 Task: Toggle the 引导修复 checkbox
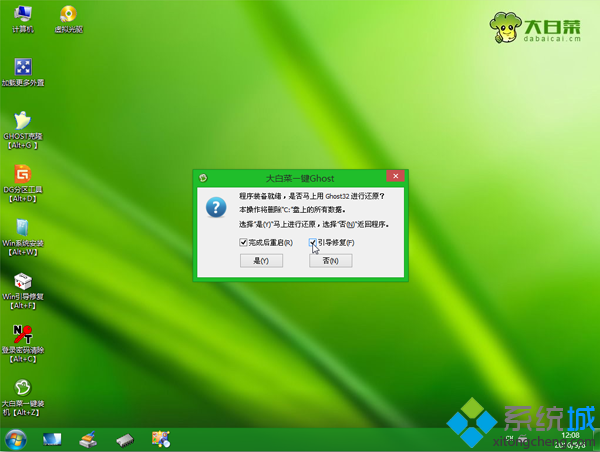point(313,242)
